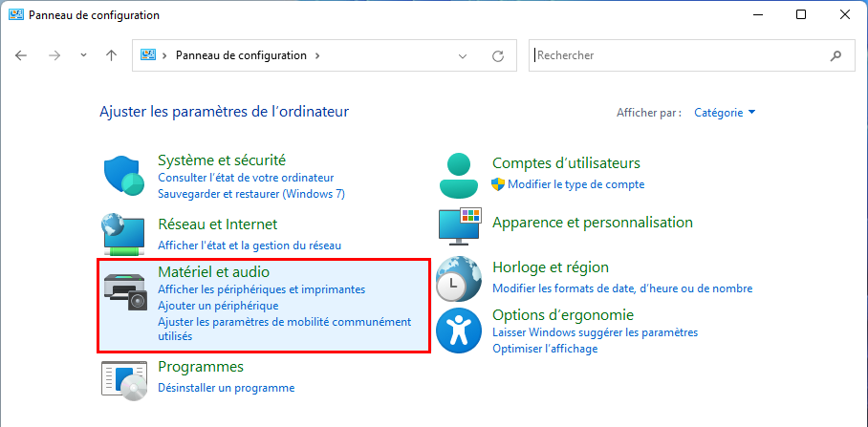Open Modifier le type de compte link
Screen dimensions: 868x427
click(576, 184)
